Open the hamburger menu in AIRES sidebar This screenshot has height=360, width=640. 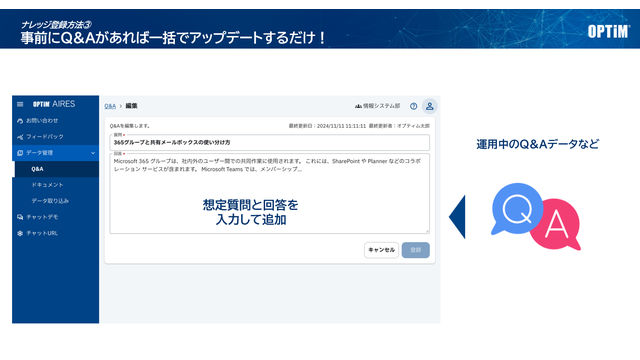(x=20, y=104)
